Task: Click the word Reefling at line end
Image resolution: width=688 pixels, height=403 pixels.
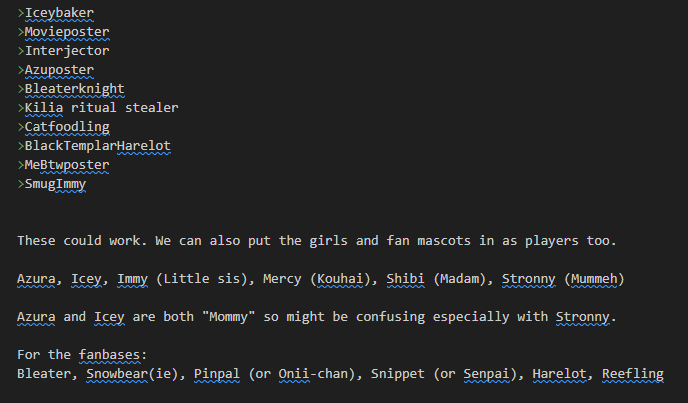Action: coord(633,374)
